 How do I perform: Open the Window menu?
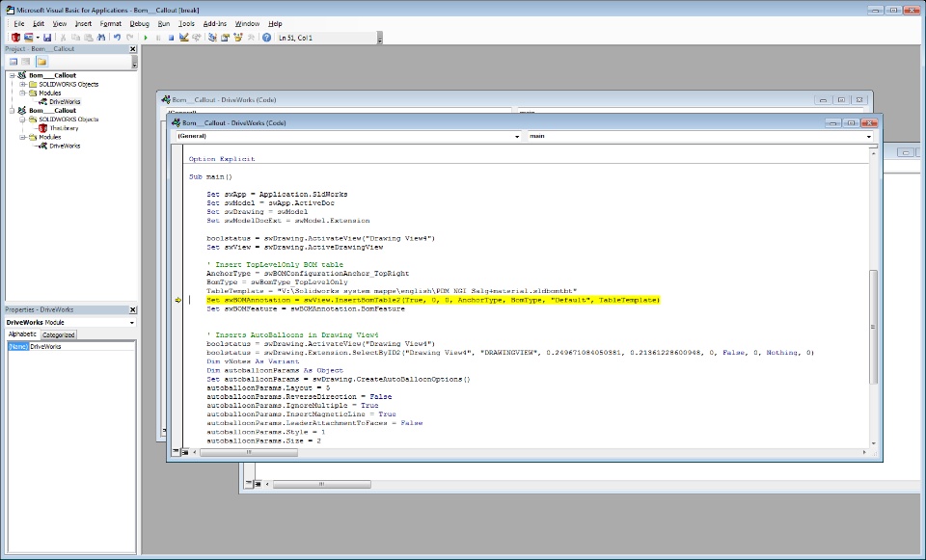click(x=247, y=23)
